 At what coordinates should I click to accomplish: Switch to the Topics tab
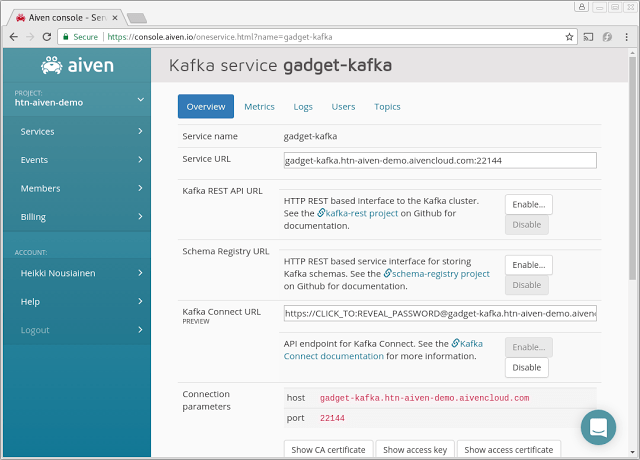(x=387, y=107)
